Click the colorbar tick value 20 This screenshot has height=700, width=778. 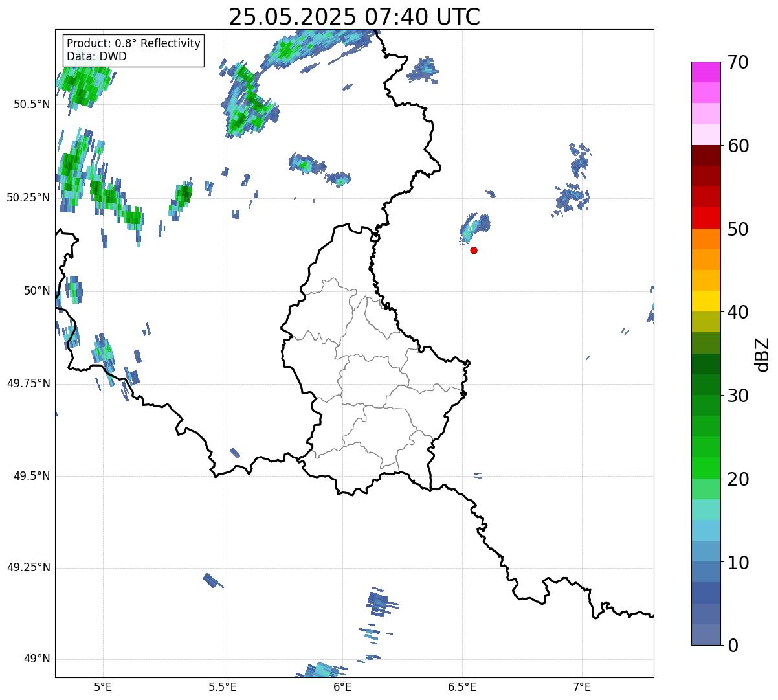tap(738, 479)
